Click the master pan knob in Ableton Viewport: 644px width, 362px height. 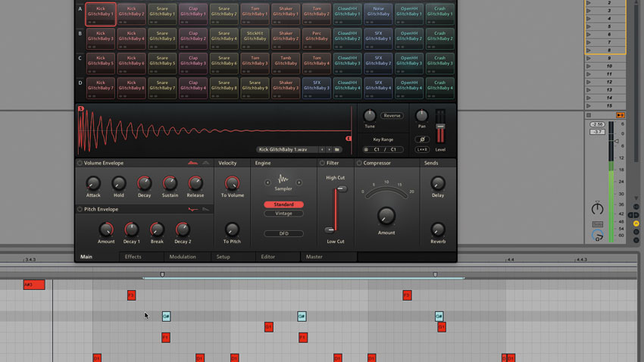pyautogui.click(x=597, y=208)
